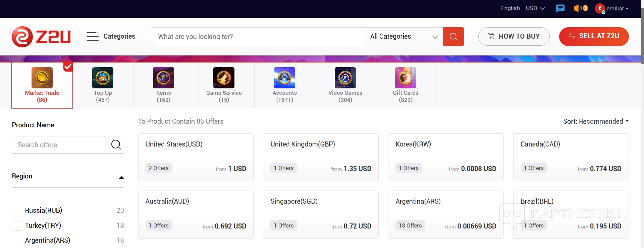Click the Items category icon
644x248 pixels.
point(163,78)
